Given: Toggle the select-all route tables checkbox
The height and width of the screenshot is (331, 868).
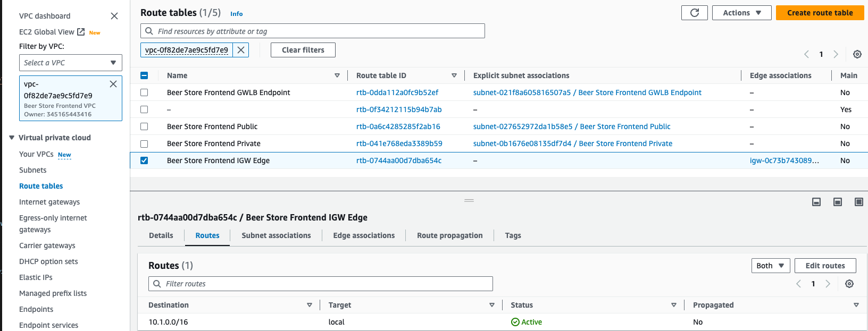Looking at the screenshot, I should point(144,75).
